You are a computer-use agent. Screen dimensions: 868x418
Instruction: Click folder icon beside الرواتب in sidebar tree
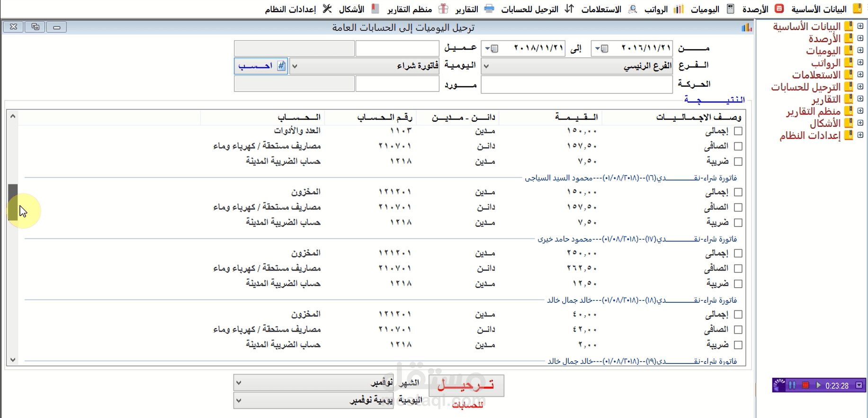point(849,63)
